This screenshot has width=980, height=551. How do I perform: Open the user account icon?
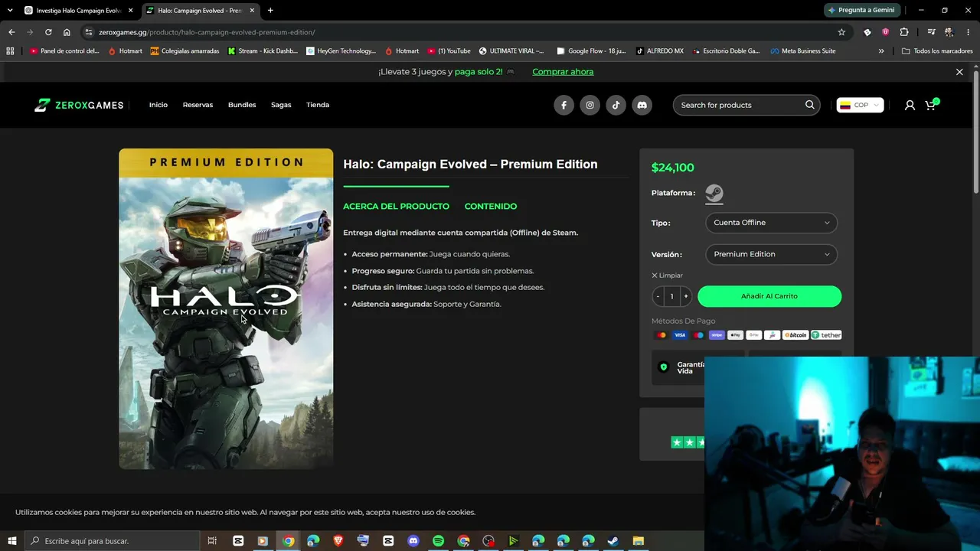(910, 105)
